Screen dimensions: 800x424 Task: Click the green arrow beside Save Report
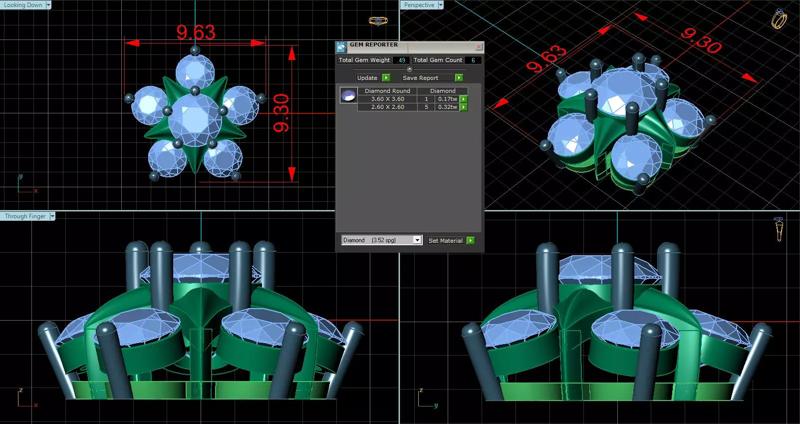click(x=459, y=78)
